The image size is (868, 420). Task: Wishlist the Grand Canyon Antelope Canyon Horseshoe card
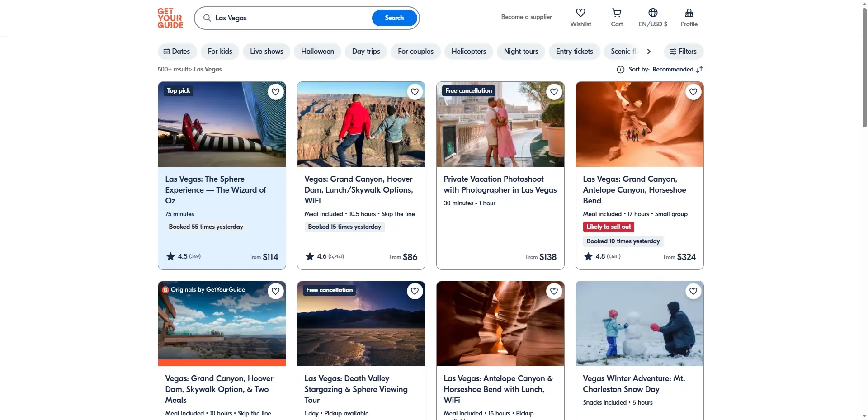[x=693, y=92]
